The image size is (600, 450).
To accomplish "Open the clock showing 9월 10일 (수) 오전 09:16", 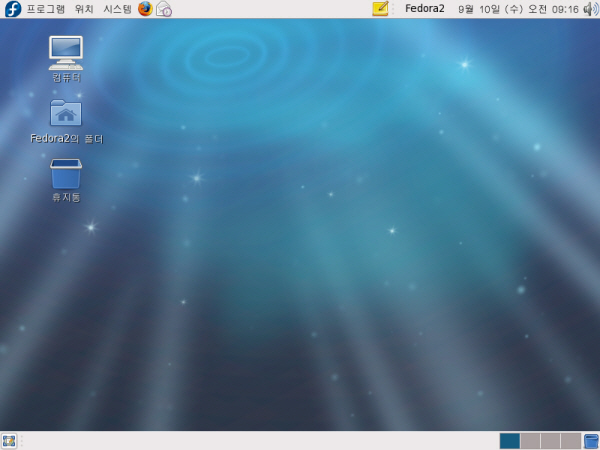I will (x=518, y=9).
